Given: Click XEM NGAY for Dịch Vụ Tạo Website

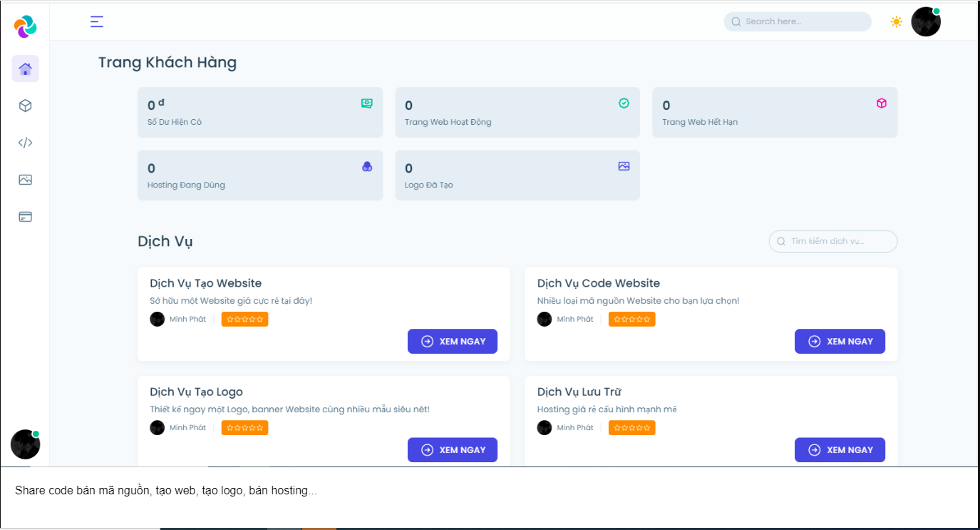Looking at the screenshot, I should pos(452,341).
